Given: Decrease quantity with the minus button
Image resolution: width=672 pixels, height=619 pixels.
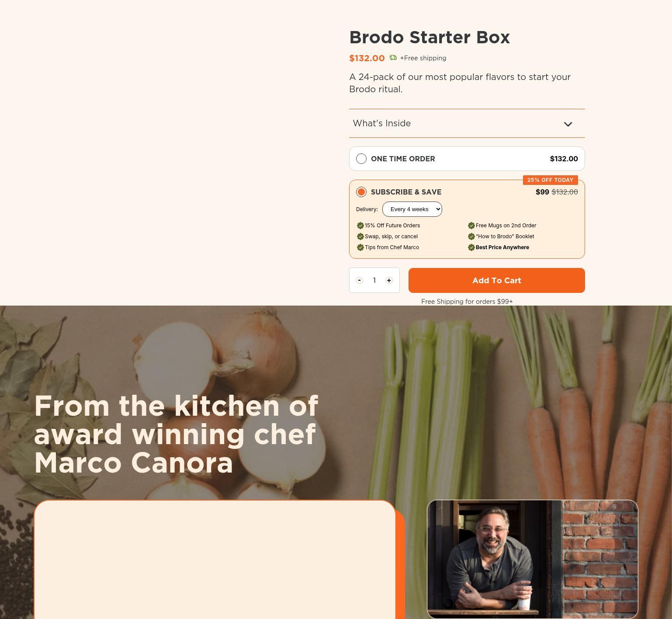Looking at the screenshot, I should click(360, 280).
